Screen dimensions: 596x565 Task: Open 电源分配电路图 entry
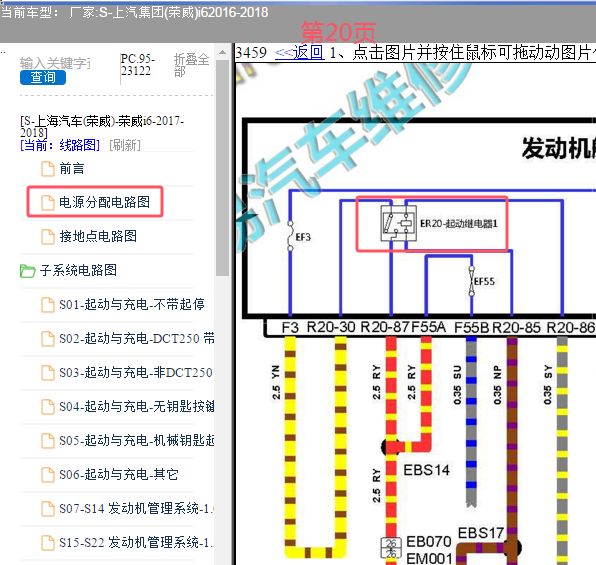click(x=104, y=202)
